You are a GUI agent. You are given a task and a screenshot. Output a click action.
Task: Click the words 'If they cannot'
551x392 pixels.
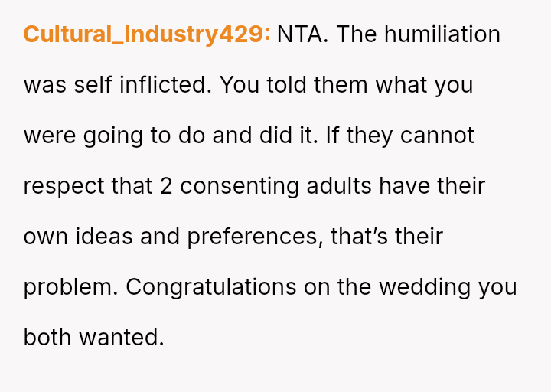coord(400,136)
